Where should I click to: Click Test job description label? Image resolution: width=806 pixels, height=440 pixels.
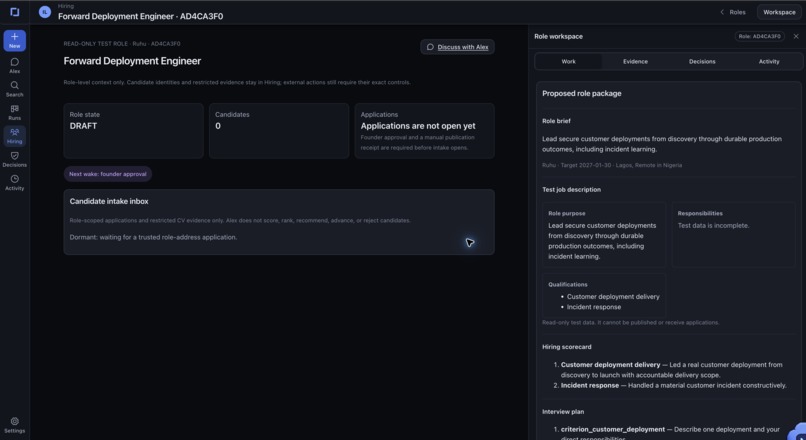(571, 189)
